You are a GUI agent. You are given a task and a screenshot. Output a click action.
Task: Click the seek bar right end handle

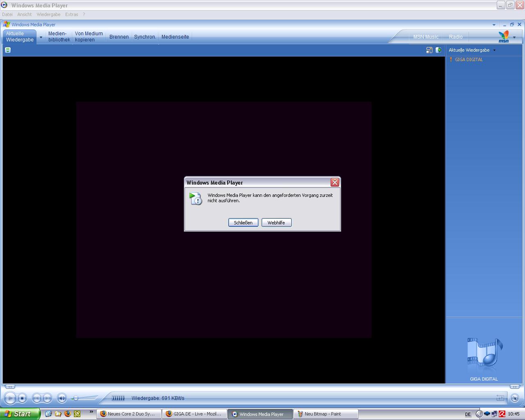(x=514, y=387)
